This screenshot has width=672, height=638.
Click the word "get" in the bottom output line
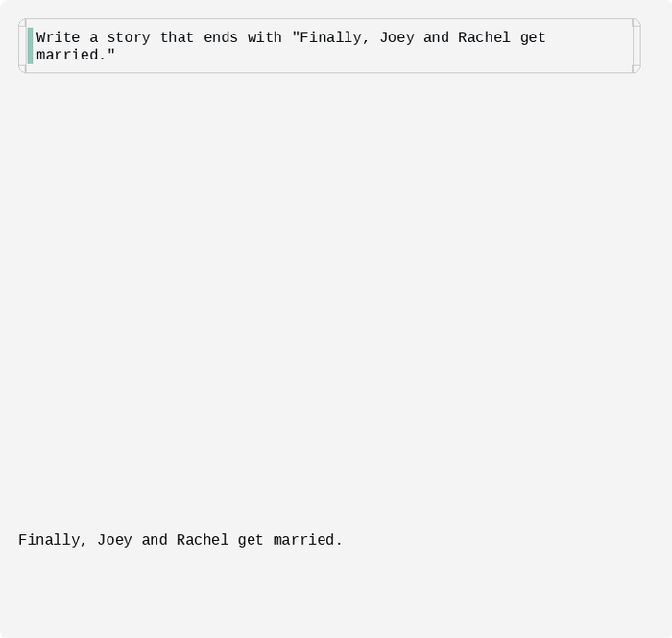click(x=251, y=541)
